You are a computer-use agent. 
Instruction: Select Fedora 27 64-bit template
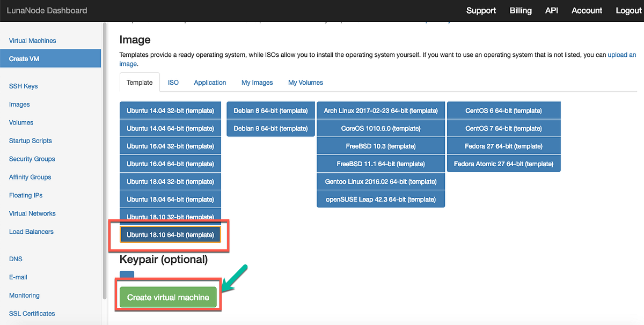[x=503, y=146]
